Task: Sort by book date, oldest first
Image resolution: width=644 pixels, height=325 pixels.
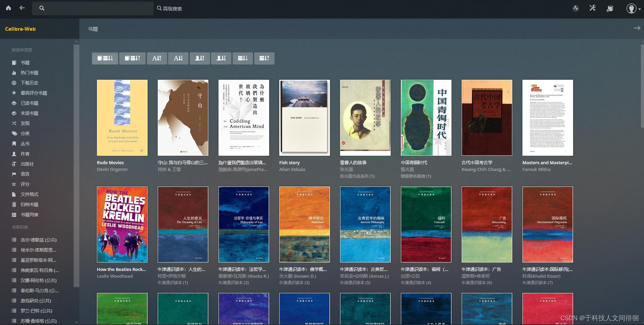Action: pos(132,58)
